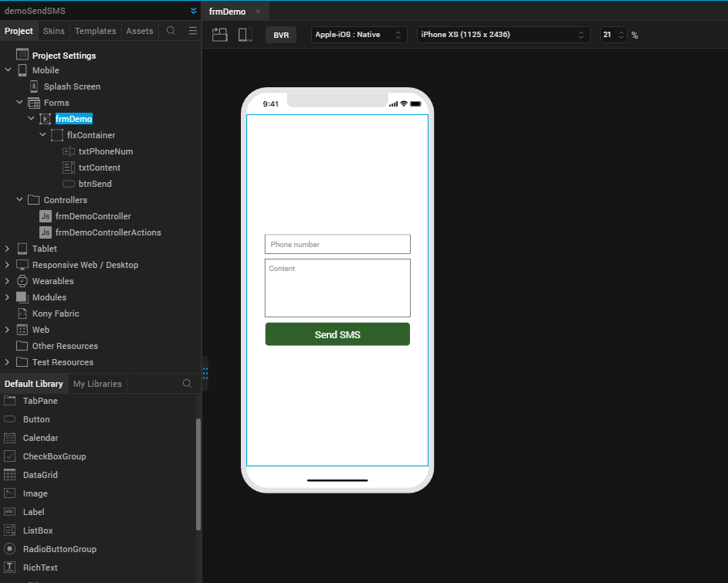Open the iPhone XS device dropdown
The height and width of the screenshot is (583, 728).
point(503,35)
